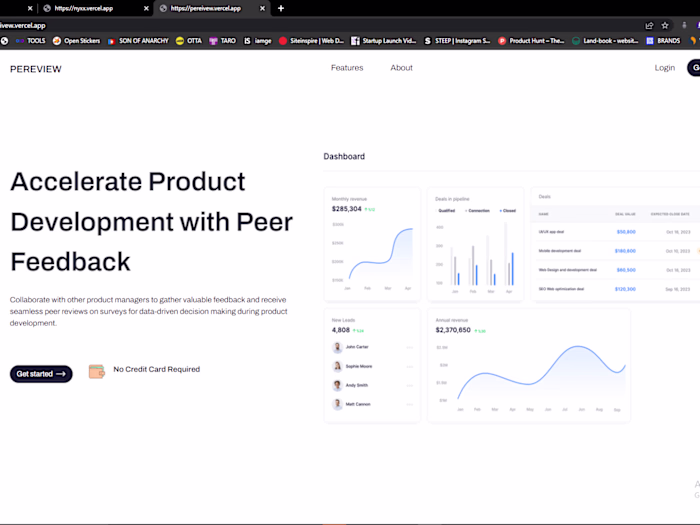Click Sophie Moore's avatar
The width and height of the screenshot is (700, 525).
(x=338, y=366)
